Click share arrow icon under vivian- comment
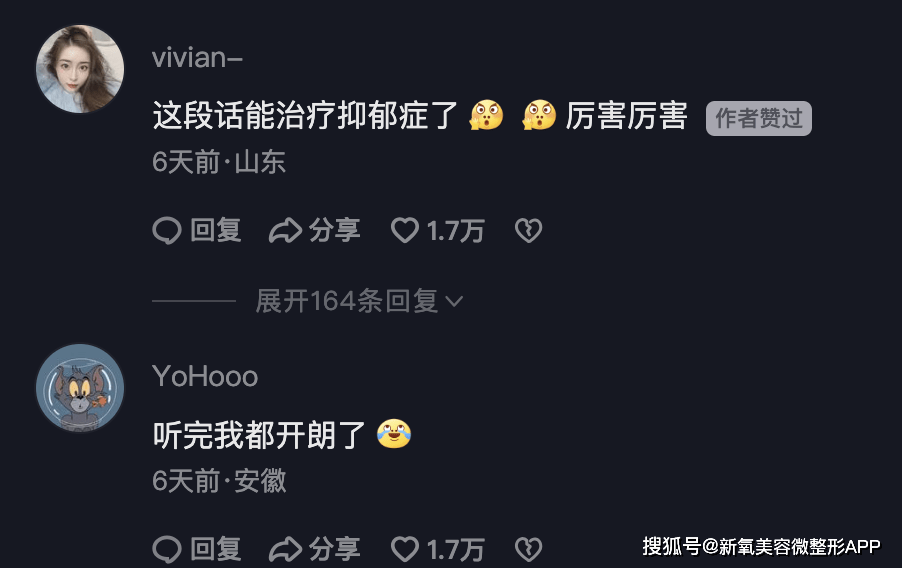 [285, 231]
